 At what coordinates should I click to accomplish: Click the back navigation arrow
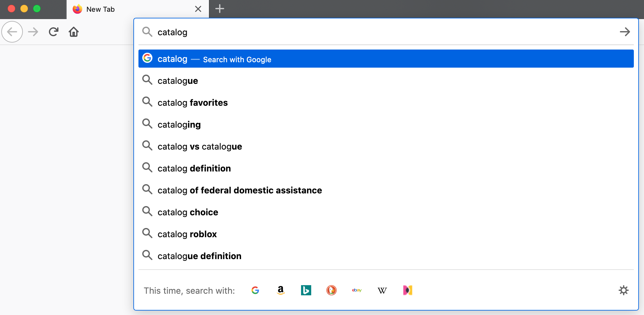[12, 32]
